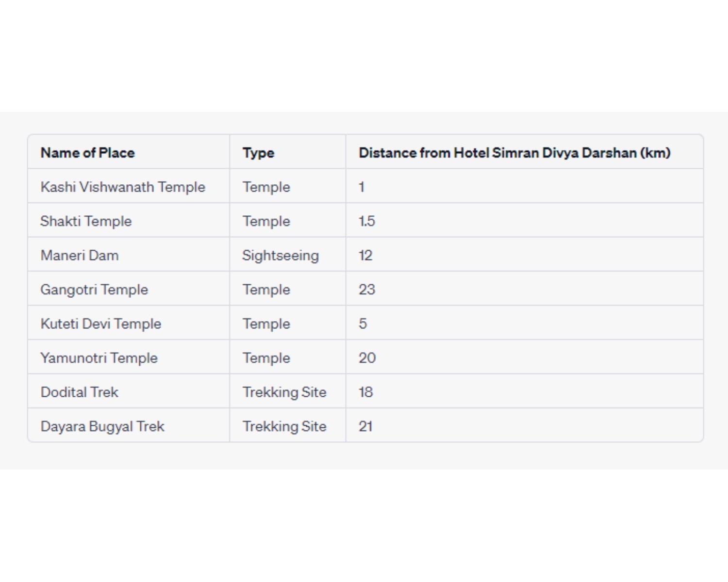Image resolution: width=728 pixels, height=582 pixels.
Task: Click the distance value 20 for Yamunotri
Action: (367, 358)
